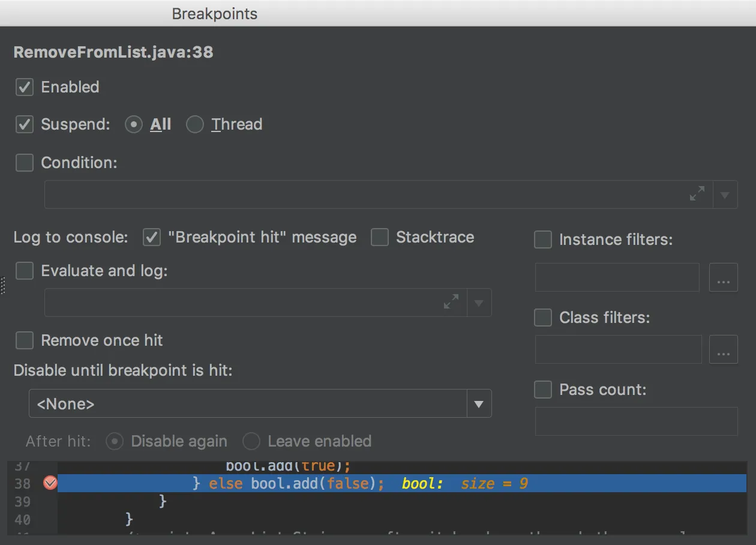Open Disable until breakpoint is hit dropdown

479,404
